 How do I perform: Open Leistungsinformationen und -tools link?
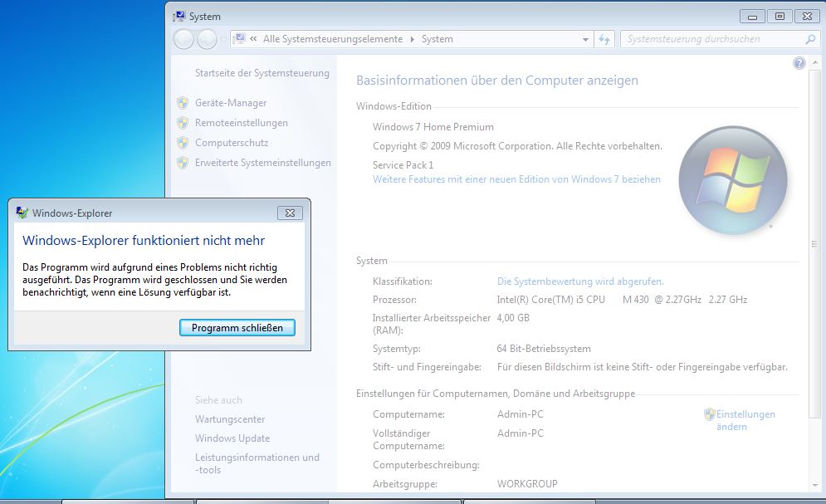point(257,463)
